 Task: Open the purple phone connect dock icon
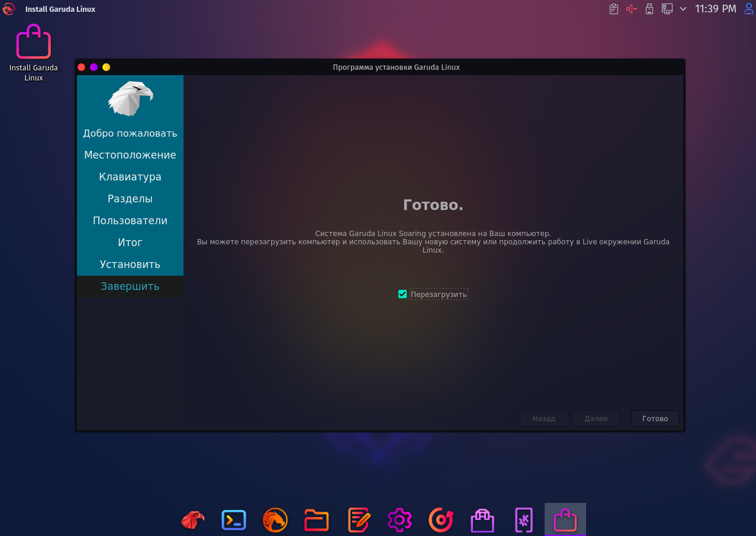(x=524, y=520)
